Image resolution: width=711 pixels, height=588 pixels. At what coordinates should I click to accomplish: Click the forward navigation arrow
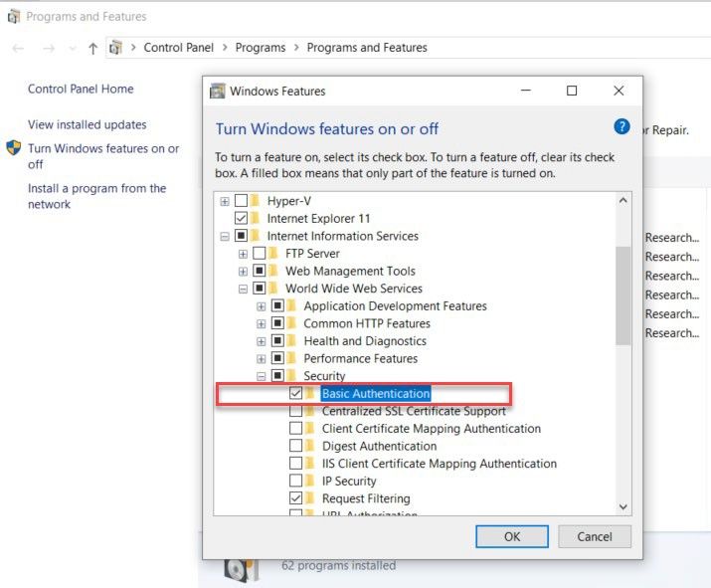point(49,48)
